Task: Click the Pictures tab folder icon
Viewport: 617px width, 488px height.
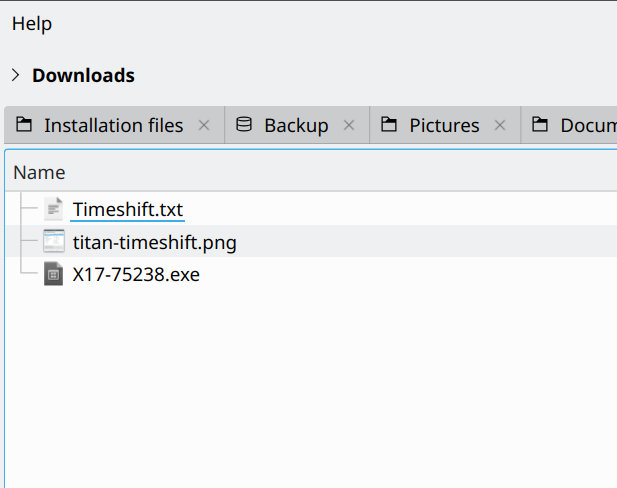Action: [x=389, y=125]
